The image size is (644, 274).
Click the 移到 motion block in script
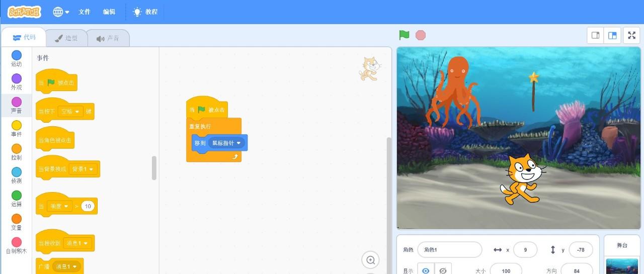(x=200, y=143)
